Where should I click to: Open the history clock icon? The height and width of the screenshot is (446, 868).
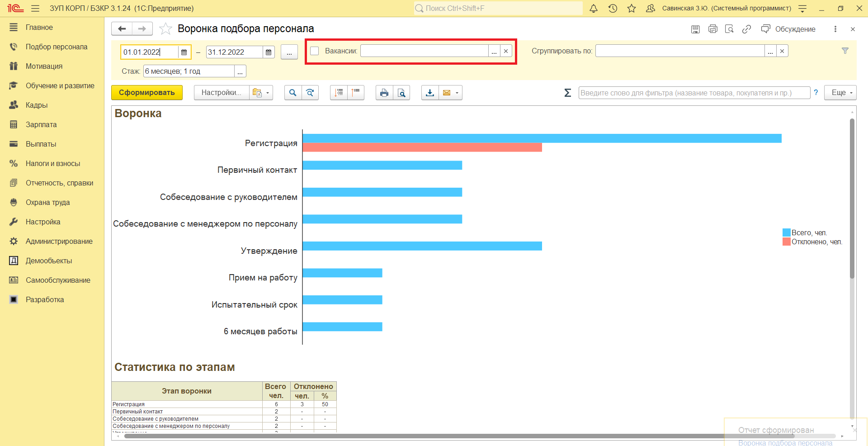(x=613, y=9)
